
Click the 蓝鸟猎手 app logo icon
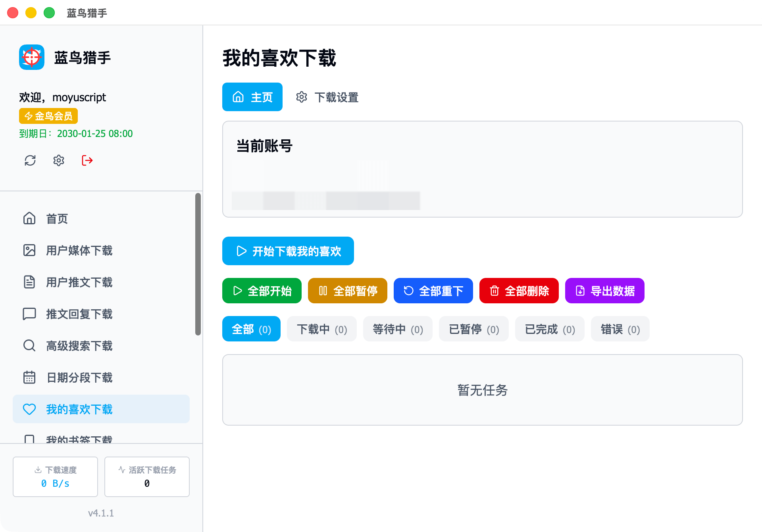(32, 57)
